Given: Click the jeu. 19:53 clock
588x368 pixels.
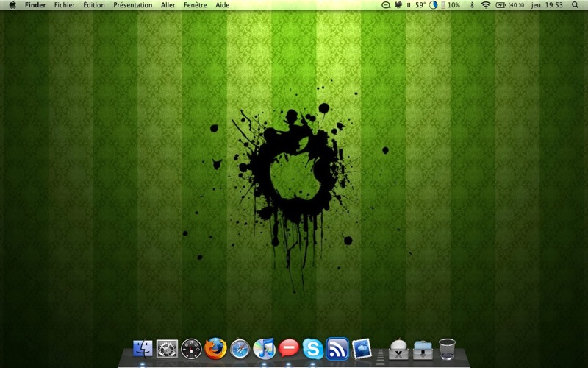Looking at the screenshot, I should coord(547,5).
